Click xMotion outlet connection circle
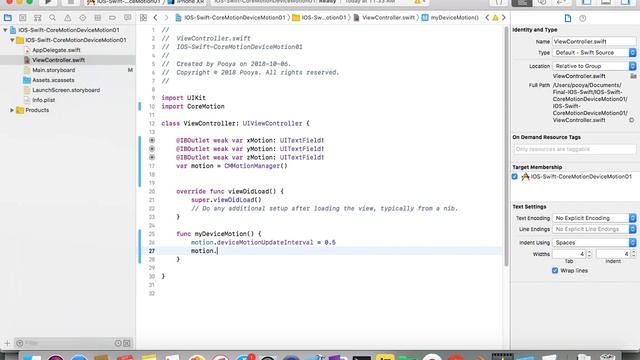640x360 pixels. (x=152, y=140)
